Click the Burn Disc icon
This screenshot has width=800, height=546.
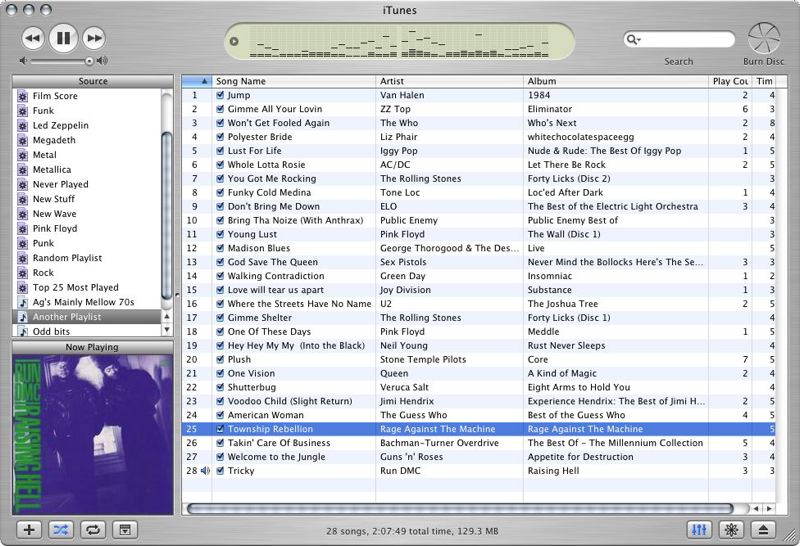[x=763, y=38]
